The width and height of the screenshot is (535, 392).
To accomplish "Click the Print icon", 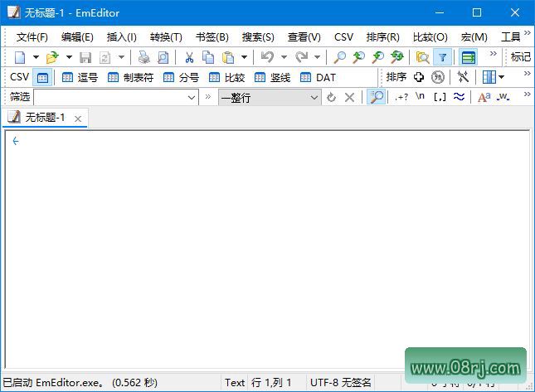I will [x=143, y=57].
